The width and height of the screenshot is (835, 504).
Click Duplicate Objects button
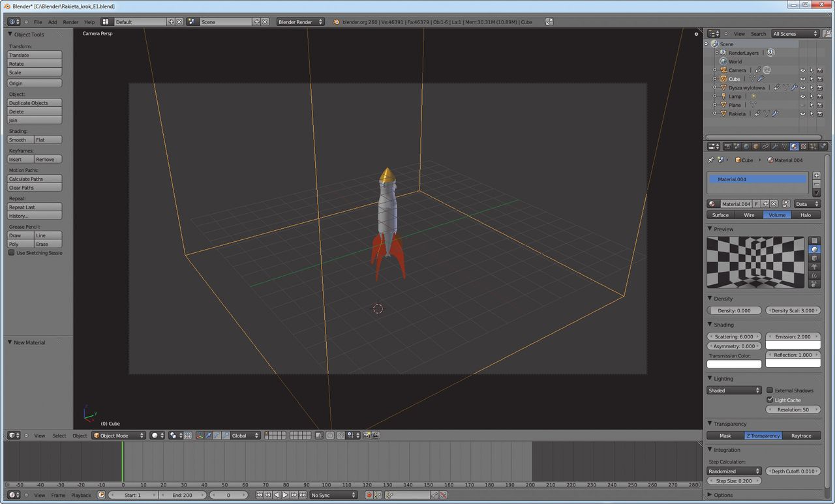pos(35,102)
